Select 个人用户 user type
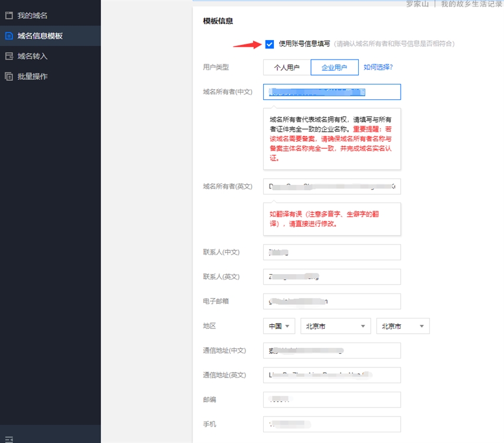This screenshot has width=504, height=443. click(x=287, y=67)
